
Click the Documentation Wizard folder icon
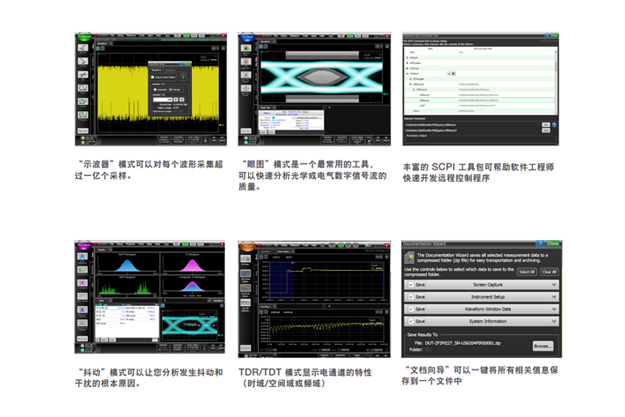(x=411, y=258)
